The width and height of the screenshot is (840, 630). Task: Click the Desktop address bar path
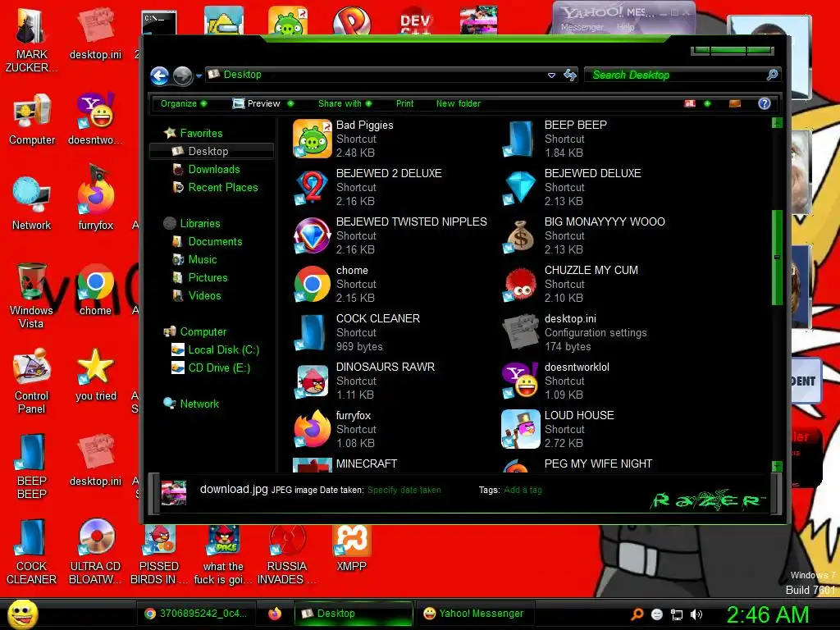[242, 75]
